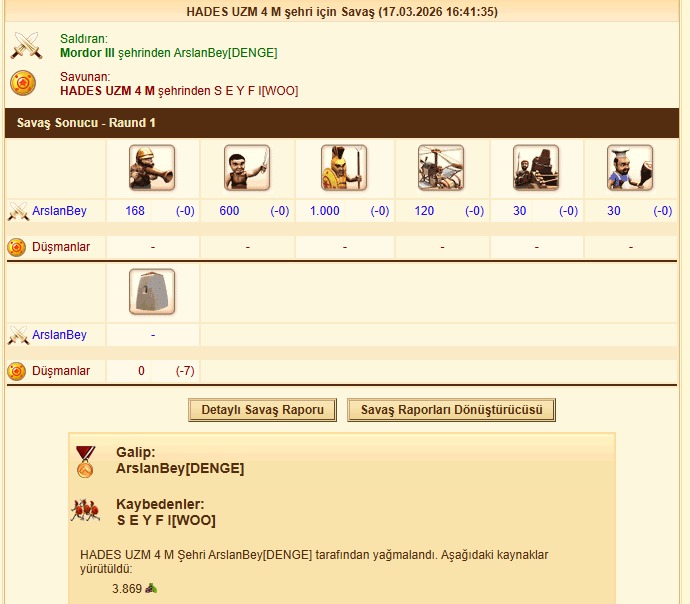The image size is (690, 604).
Task: Open attacker ArslanBey[DENGE] player link
Action: [x=225, y=53]
